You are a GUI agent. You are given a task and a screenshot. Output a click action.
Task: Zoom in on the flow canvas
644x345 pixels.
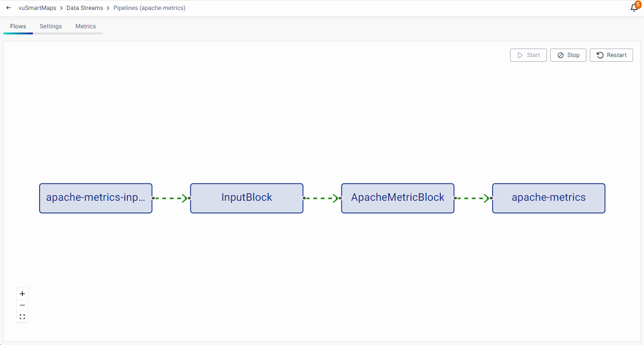(x=22, y=294)
